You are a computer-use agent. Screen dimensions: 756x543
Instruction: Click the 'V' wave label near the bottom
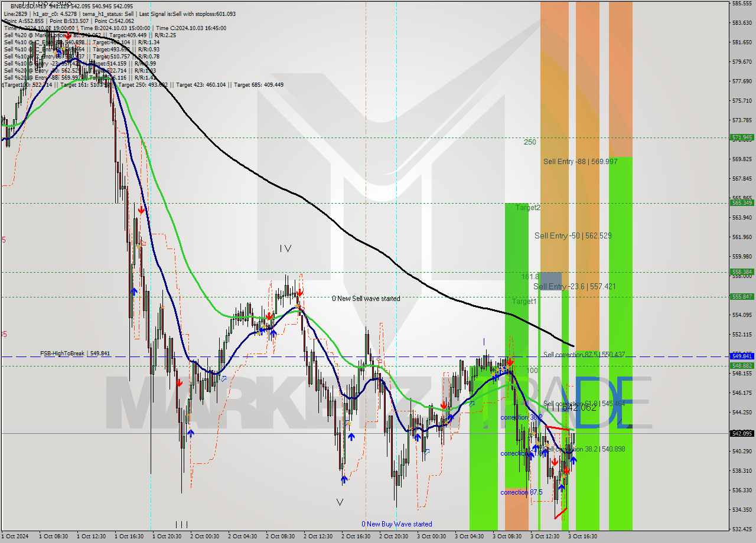point(340,502)
